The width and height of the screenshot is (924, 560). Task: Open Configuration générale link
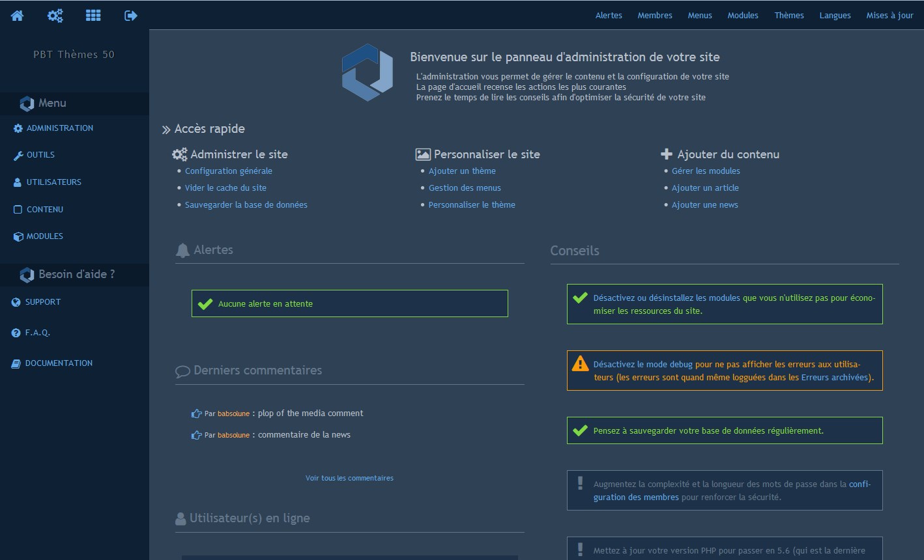[229, 171]
